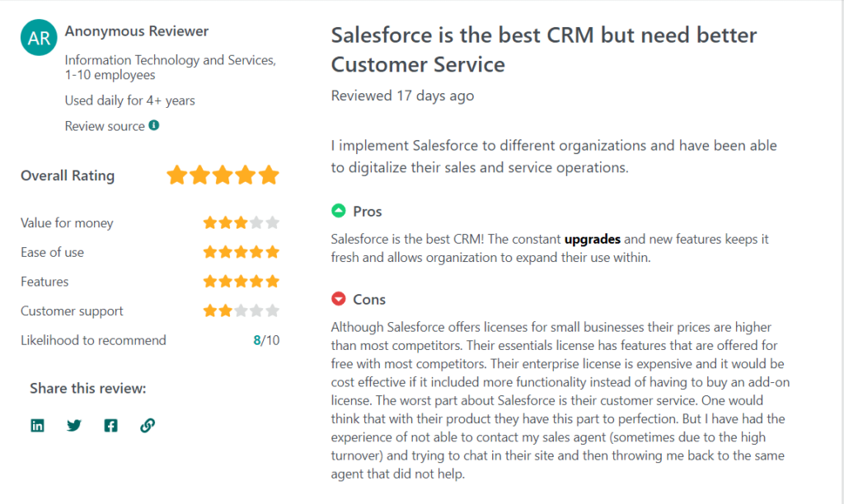Click the Features star rating
The image size is (844, 504).
pyautogui.click(x=241, y=282)
